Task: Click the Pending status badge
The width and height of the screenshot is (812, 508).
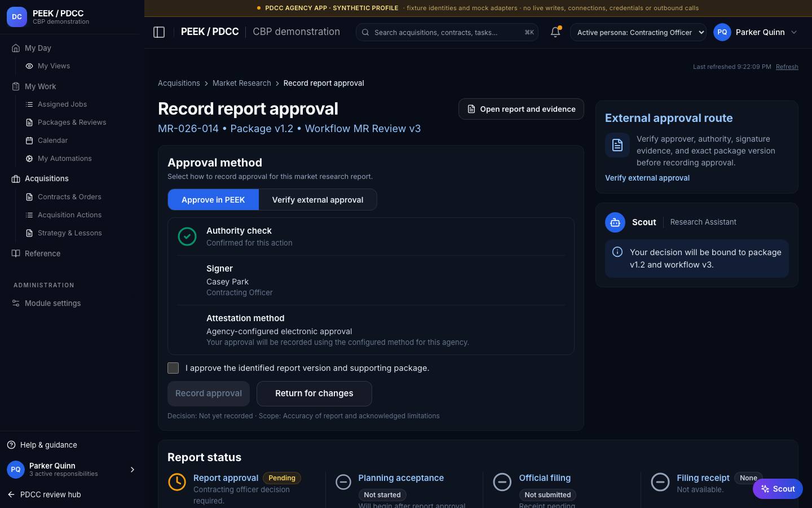Action: (x=282, y=478)
